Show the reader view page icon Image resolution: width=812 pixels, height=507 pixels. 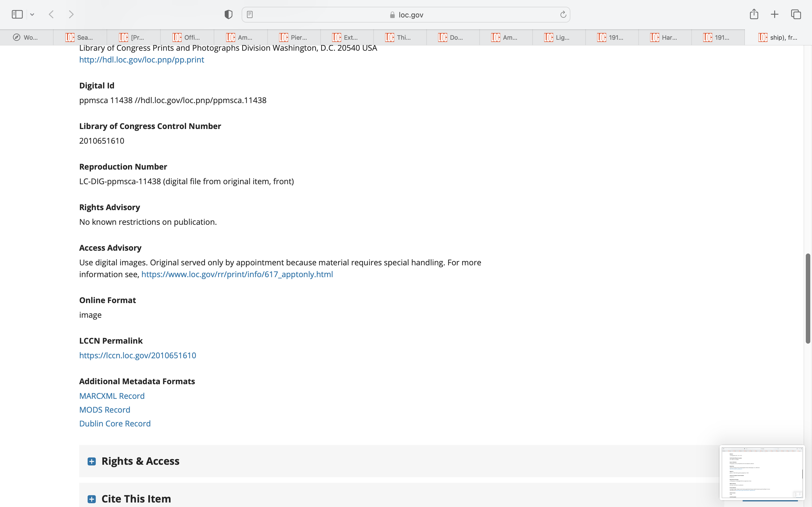click(250, 14)
